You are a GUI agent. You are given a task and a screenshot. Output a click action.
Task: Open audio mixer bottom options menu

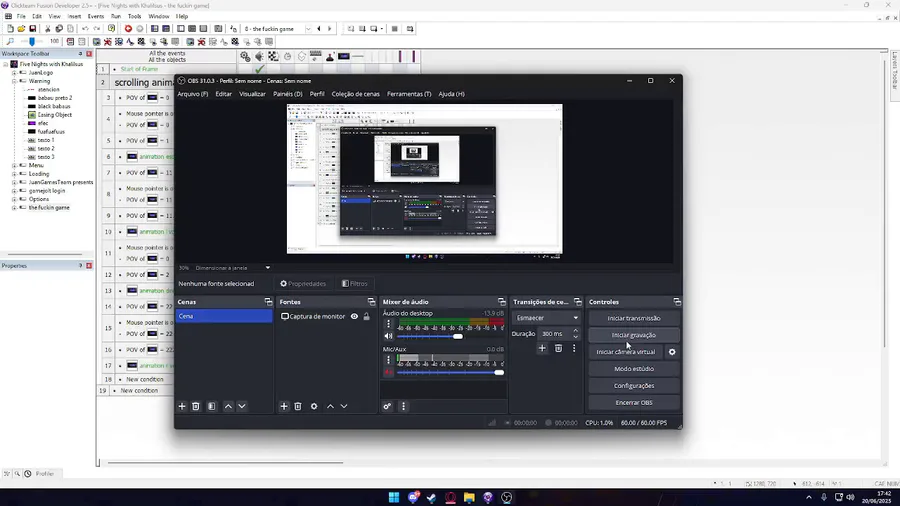tap(404, 406)
